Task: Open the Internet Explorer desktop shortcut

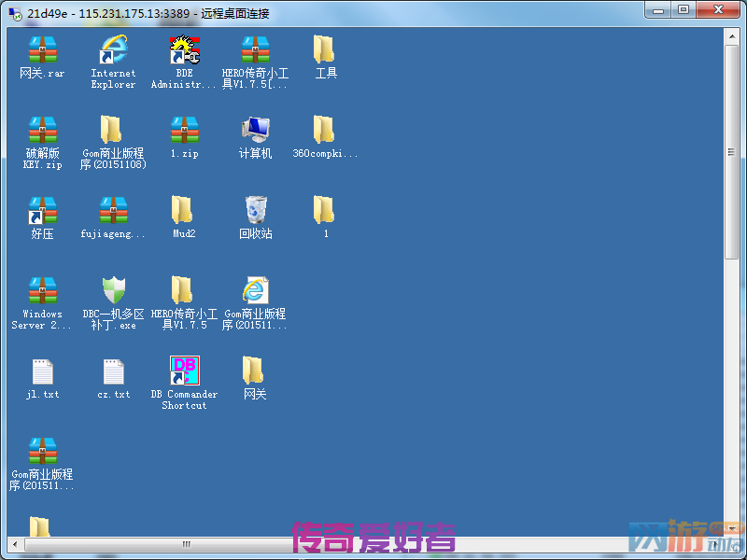Action: [113, 50]
